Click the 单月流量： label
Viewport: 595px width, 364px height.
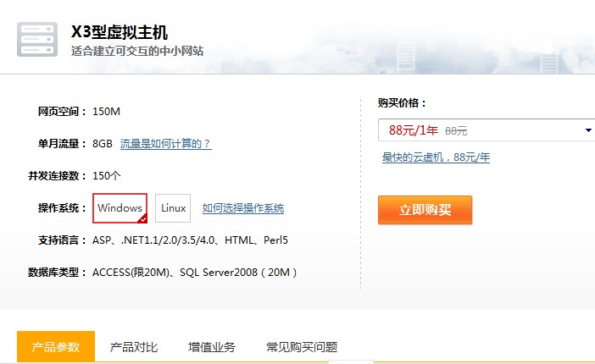coord(63,144)
